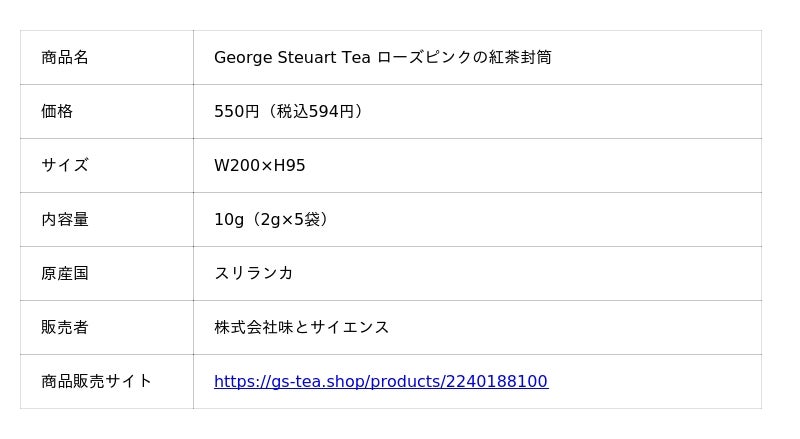Select the 税込594円 tax-included price
The height and width of the screenshot is (439, 800).
[x=314, y=111]
